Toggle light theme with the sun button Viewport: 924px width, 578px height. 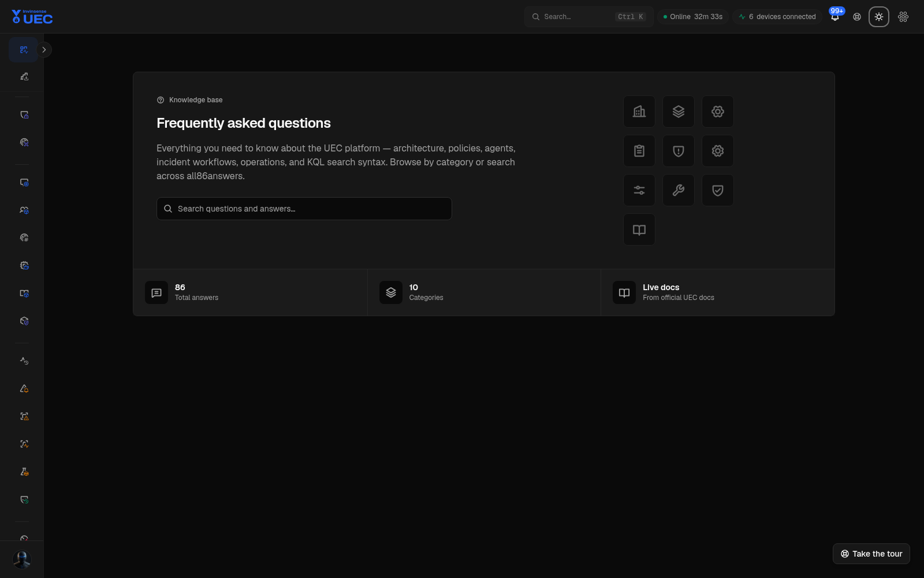(879, 17)
